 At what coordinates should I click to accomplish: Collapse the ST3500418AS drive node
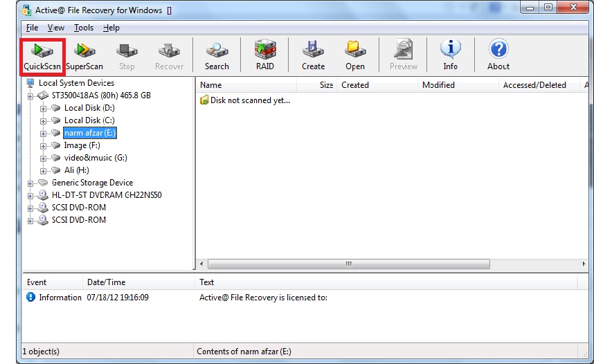(30, 96)
